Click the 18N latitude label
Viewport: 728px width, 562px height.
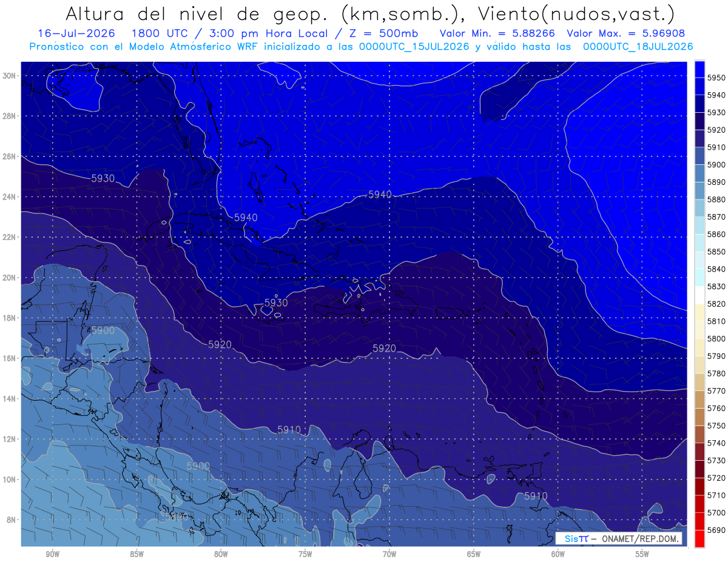(10, 318)
